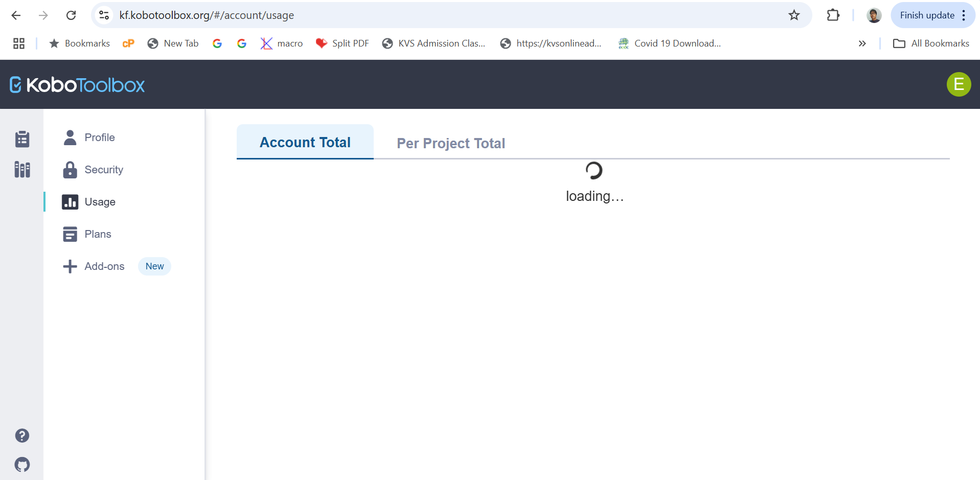Open the Projects list sidebar icon
Screen dimensions: 980x480
pos(22,139)
